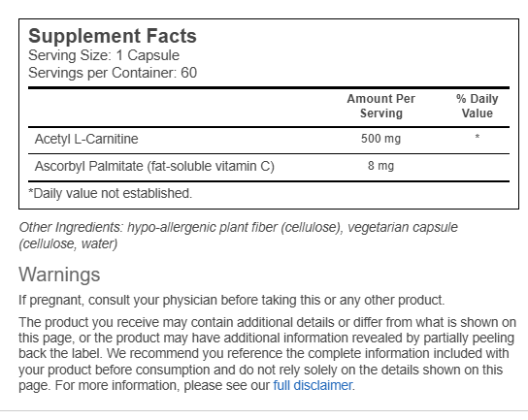Click the % Daily Value column header
Viewport: 528px width, 420px height.
[478, 106]
